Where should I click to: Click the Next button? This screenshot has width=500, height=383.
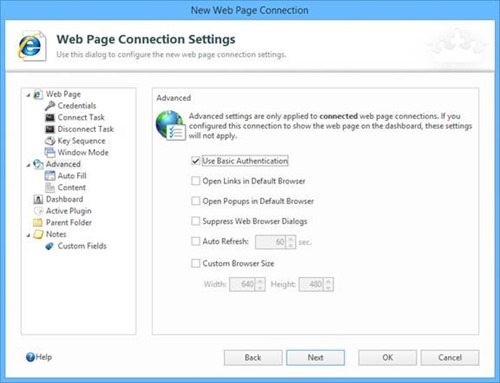click(315, 358)
